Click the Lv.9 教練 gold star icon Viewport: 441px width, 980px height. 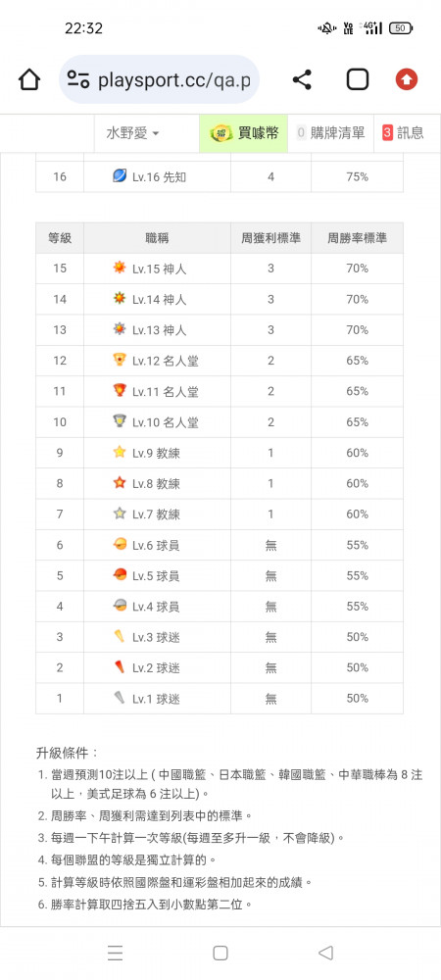coord(120,452)
